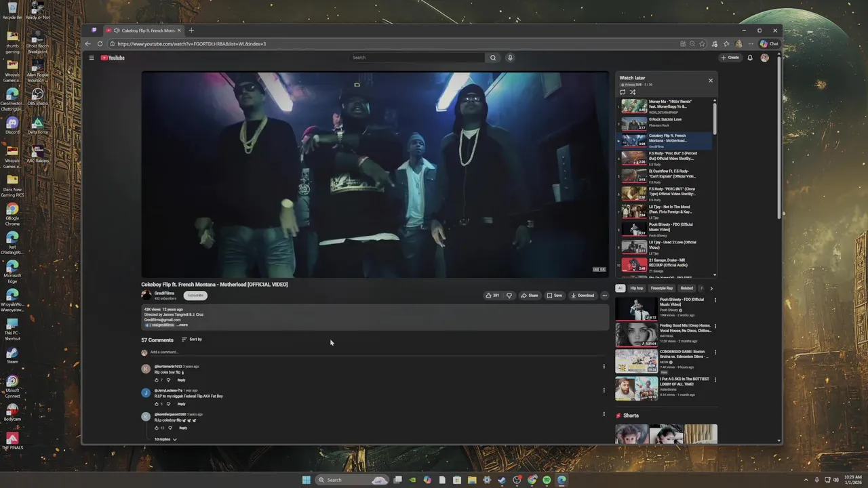Screen dimensions: 868x488
Task: Open options for JerryLuciano comment
Action: pyautogui.click(x=604, y=390)
